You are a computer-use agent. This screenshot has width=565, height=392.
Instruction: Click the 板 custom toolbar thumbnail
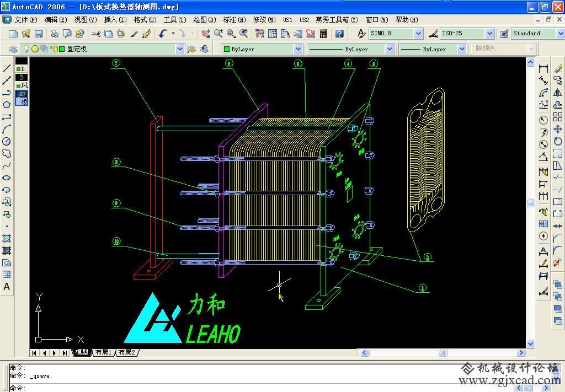coord(22,98)
